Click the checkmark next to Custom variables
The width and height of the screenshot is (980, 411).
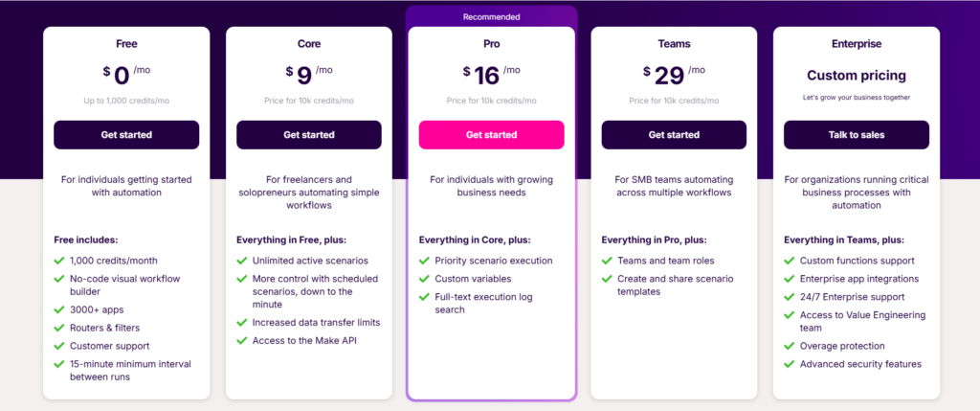pos(425,278)
